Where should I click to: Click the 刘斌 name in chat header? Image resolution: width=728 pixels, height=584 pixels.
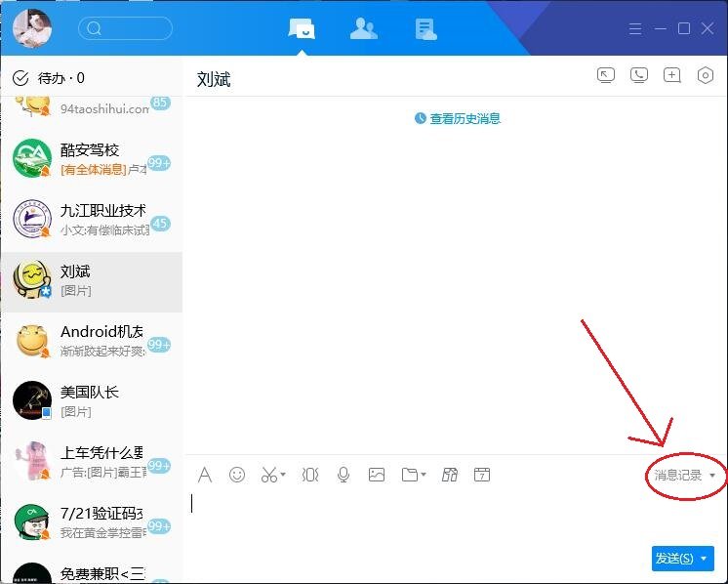(x=214, y=79)
